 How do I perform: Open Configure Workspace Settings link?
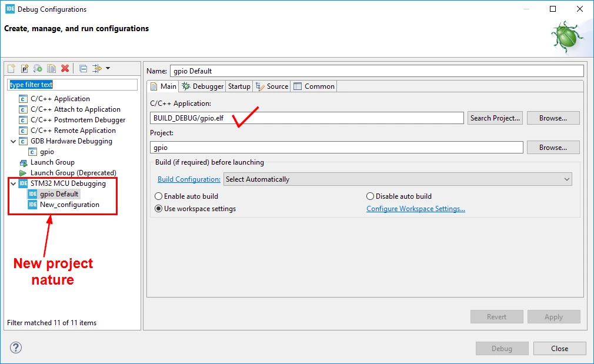point(416,209)
